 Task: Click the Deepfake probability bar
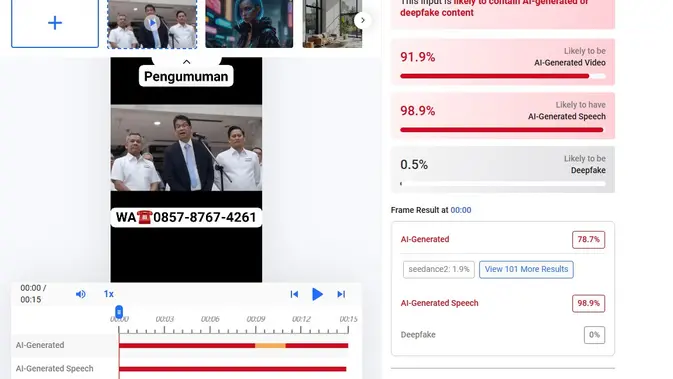point(503,184)
